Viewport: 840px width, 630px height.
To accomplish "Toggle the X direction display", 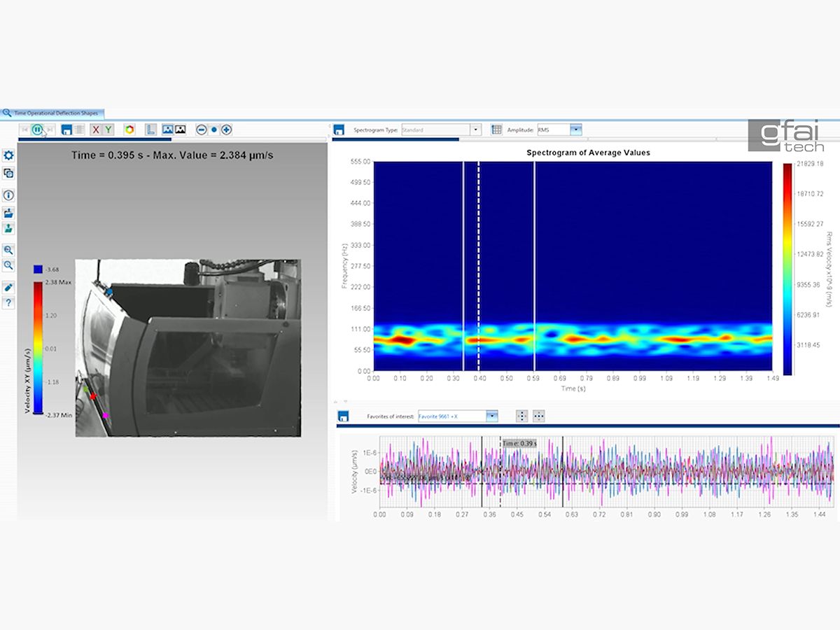I will tap(96, 129).
